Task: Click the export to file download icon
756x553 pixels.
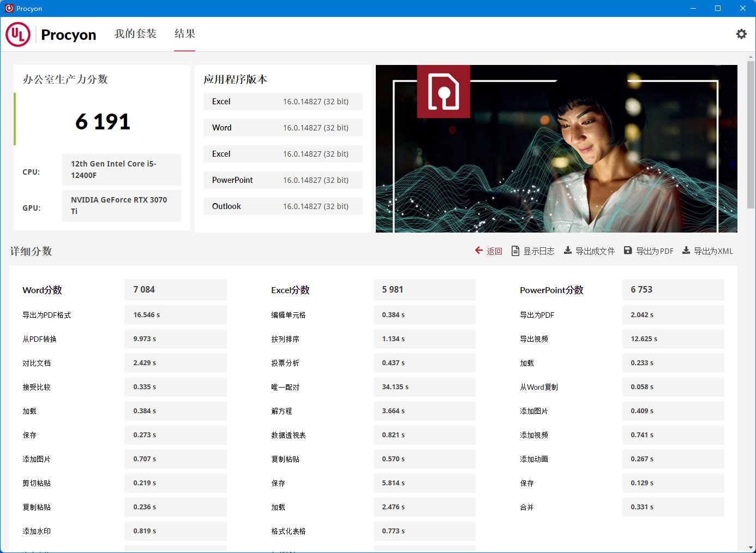Action: click(568, 251)
